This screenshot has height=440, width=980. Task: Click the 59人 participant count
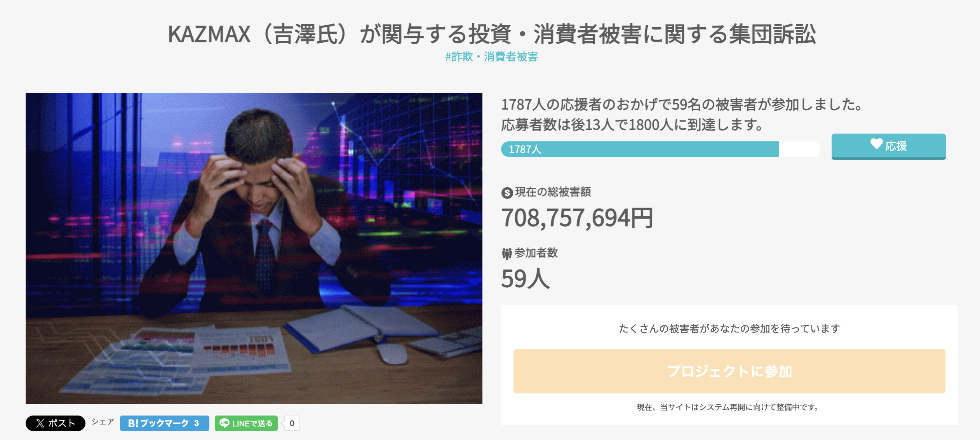click(x=526, y=278)
